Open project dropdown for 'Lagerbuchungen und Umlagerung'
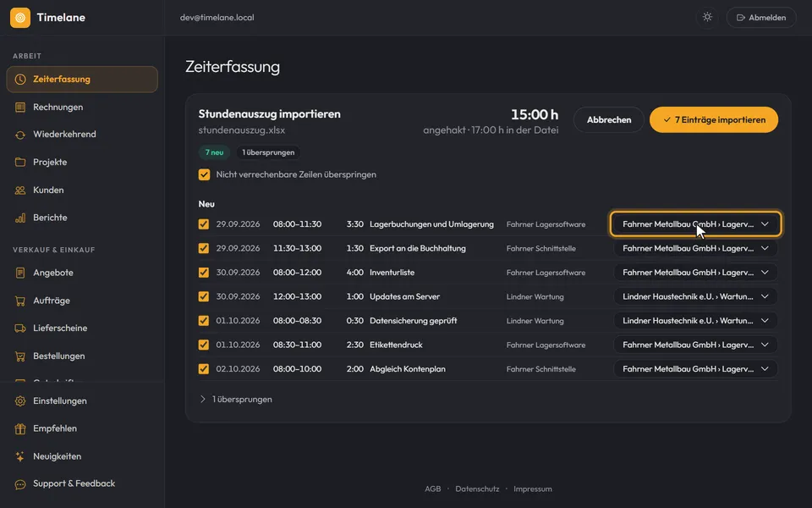This screenshot has height=508, width=812. tap(695, 224)
